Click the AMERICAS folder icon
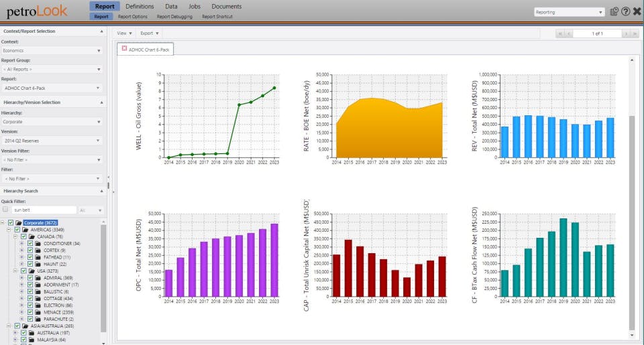 coord(25,230)
